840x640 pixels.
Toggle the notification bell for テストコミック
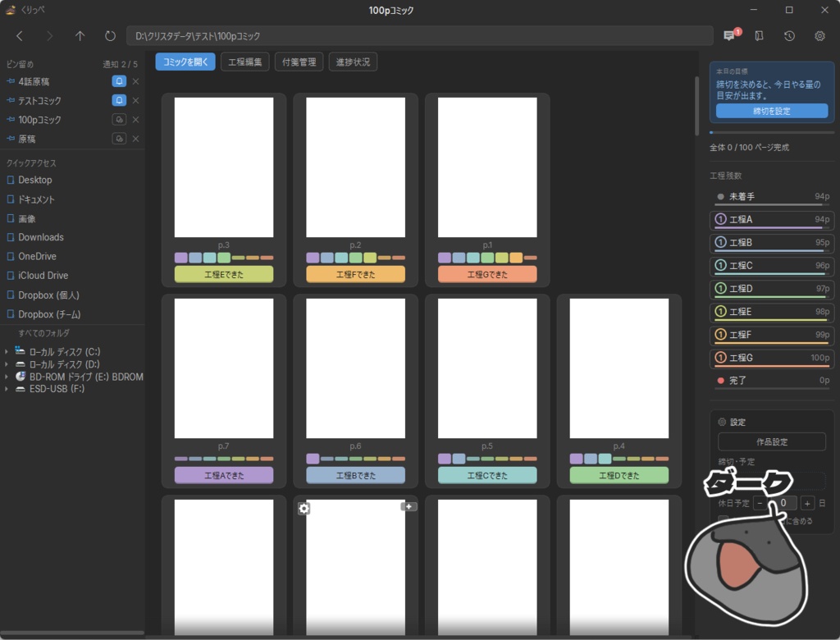click(119, 100)
